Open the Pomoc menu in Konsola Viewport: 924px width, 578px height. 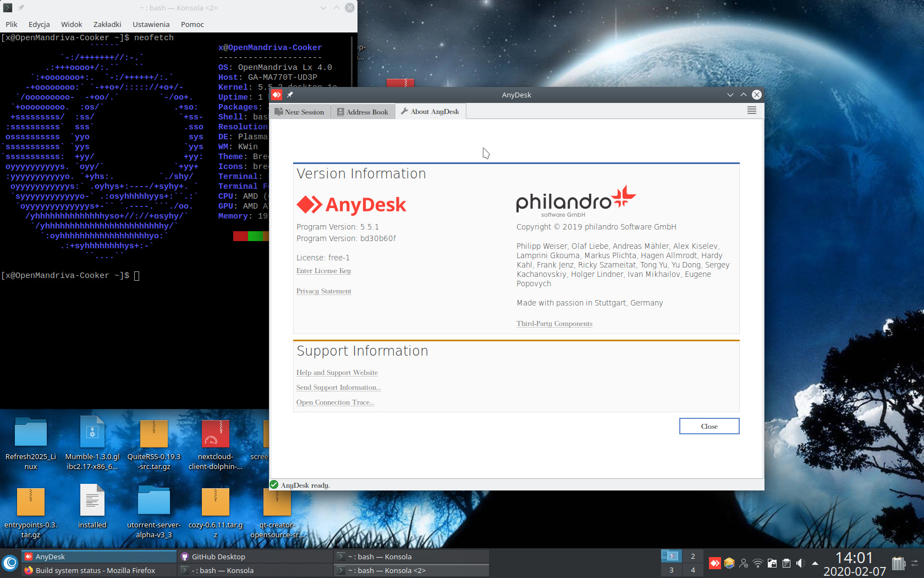point(193,24)
